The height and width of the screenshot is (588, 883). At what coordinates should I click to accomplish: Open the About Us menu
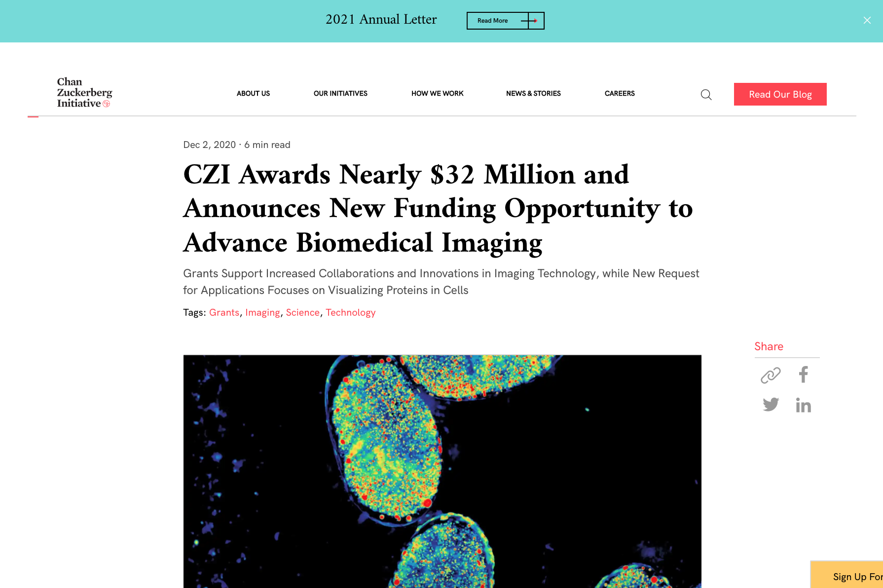[253, 94]
